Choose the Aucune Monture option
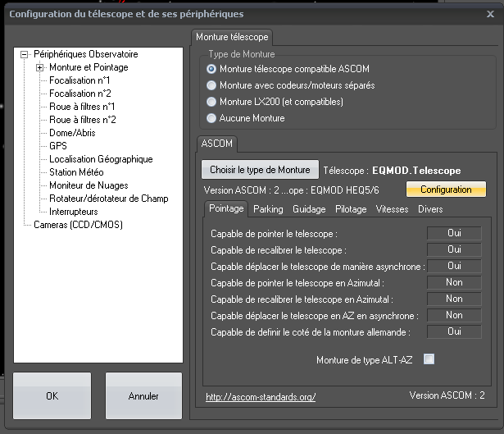 click(x=212, y=118)
